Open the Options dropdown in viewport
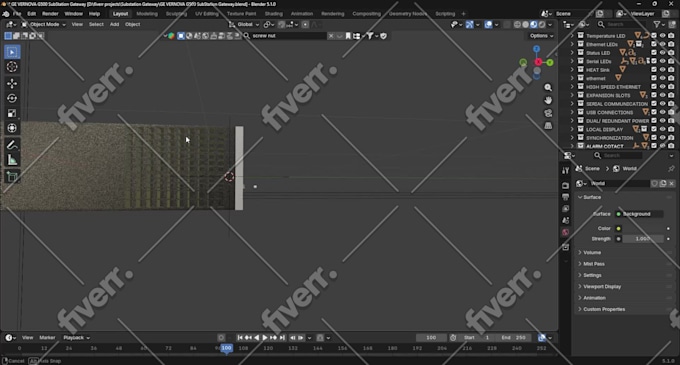680x365 pixels. click(x=541, y=36)
